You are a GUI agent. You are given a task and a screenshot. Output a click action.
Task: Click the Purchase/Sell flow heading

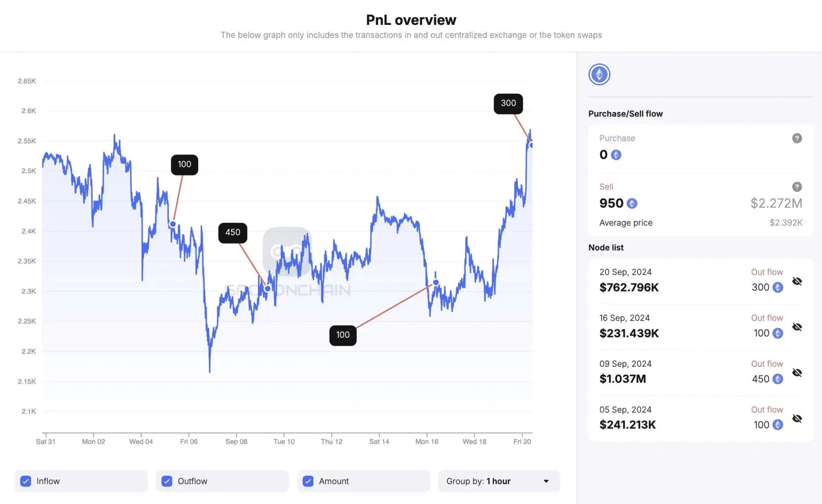point(625,114)
